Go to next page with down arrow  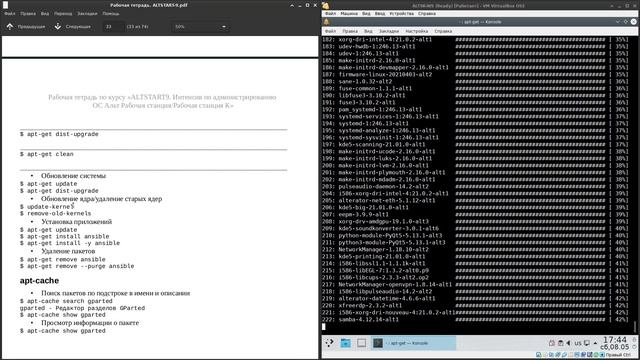click(58, 27)
